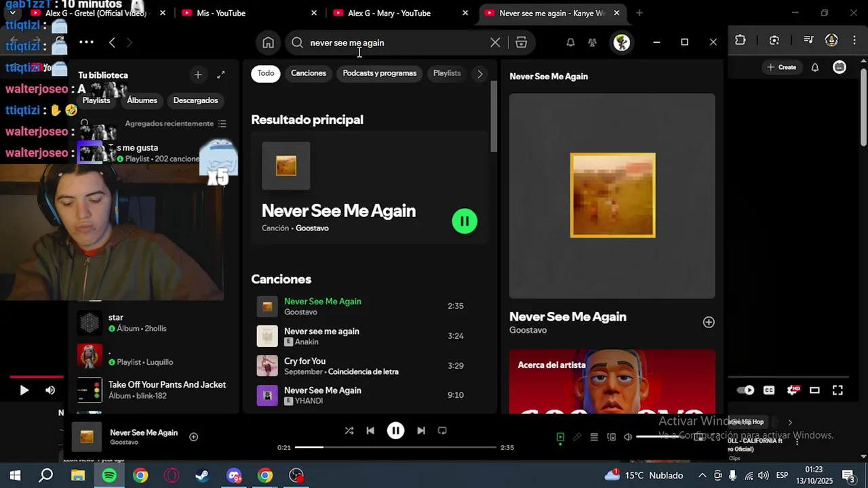Clear the Spotify search text with the X
This screenshot has height=488, width=868.
point(495,43)
